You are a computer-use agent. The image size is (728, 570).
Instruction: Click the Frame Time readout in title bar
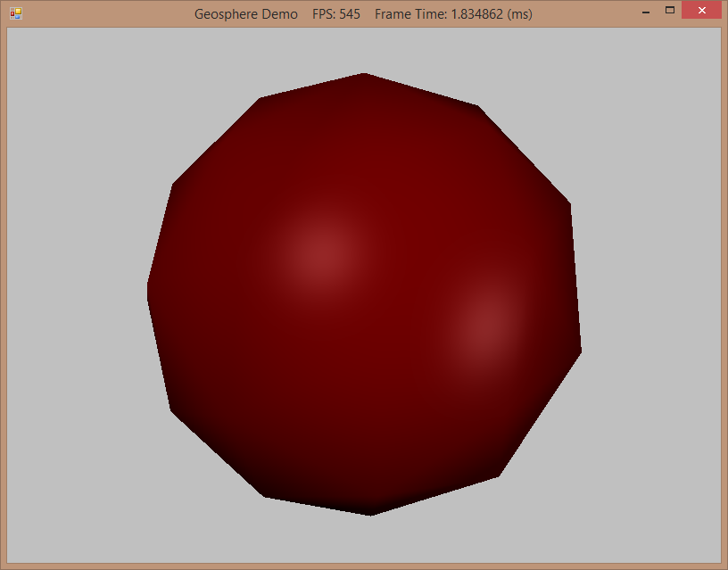pyautogui.click(x=453, y=14)
